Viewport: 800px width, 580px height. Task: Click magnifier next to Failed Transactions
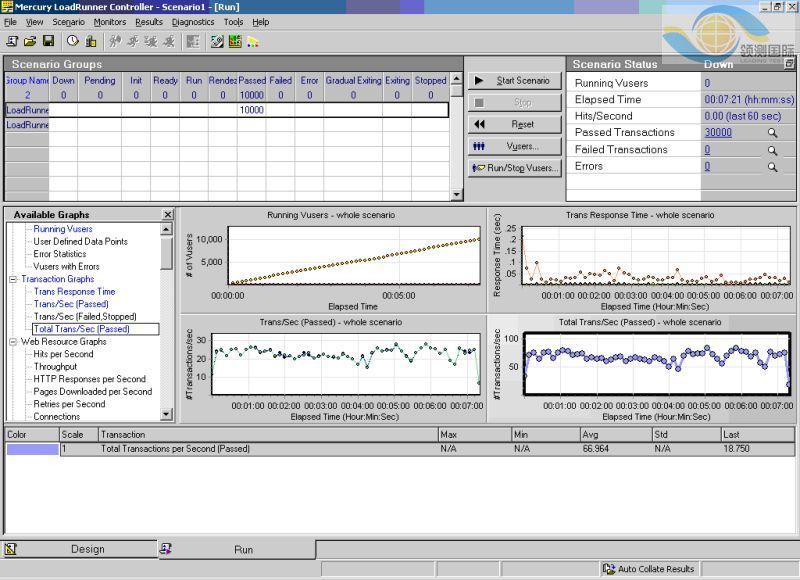(772, 150)
